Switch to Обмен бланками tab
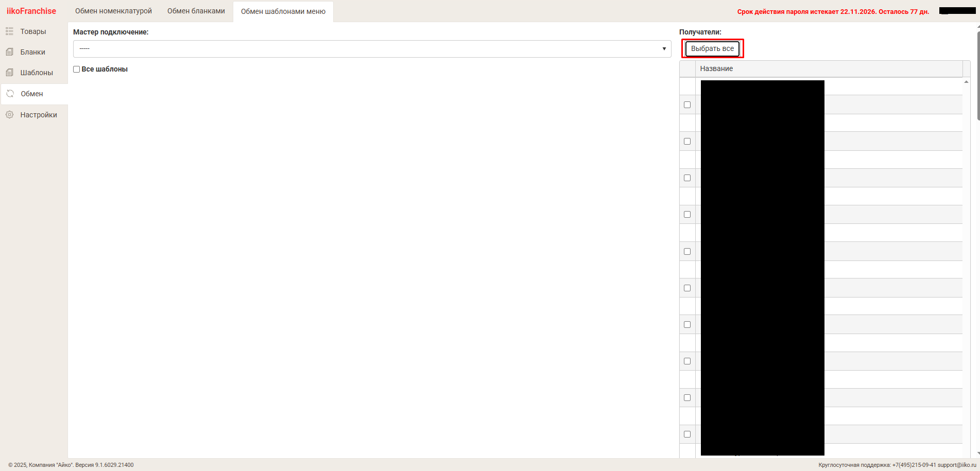 (x=196, y=11)
